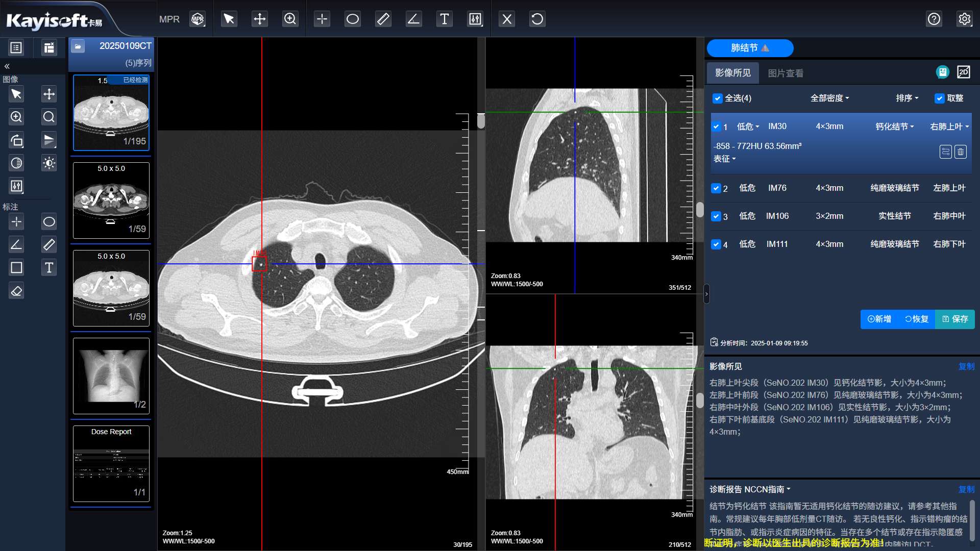Screen dimensions: 980x551
Task: Uncheck the 取整 checkbox
Action: click(x=939, y=98)
